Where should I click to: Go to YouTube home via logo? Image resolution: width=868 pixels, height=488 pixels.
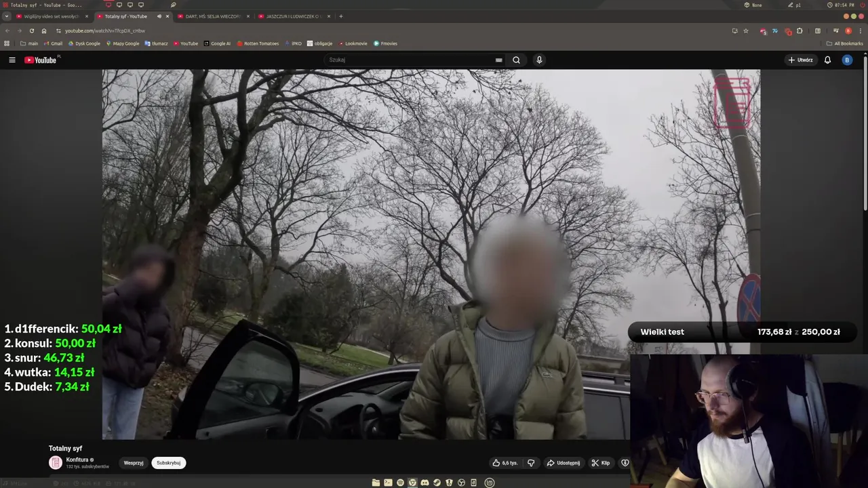[41, 60]
